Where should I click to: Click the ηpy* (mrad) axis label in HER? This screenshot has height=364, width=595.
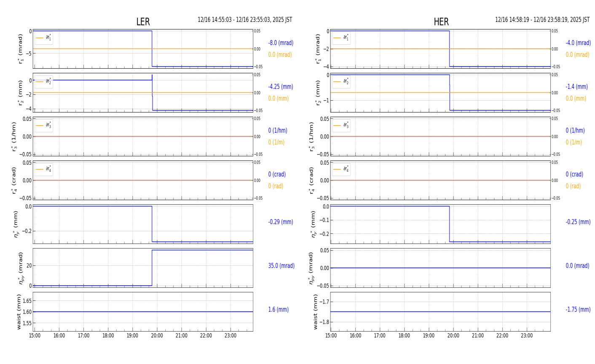311,268
